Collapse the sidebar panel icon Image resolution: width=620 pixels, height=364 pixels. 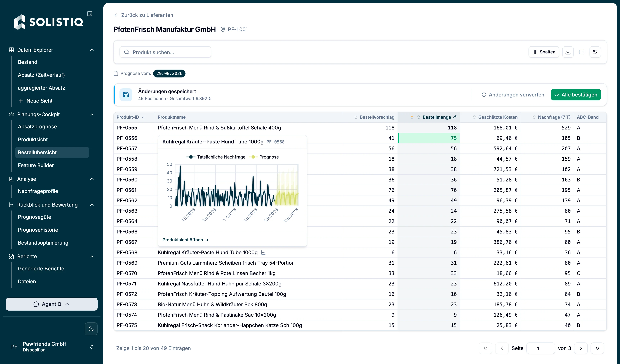90,13
